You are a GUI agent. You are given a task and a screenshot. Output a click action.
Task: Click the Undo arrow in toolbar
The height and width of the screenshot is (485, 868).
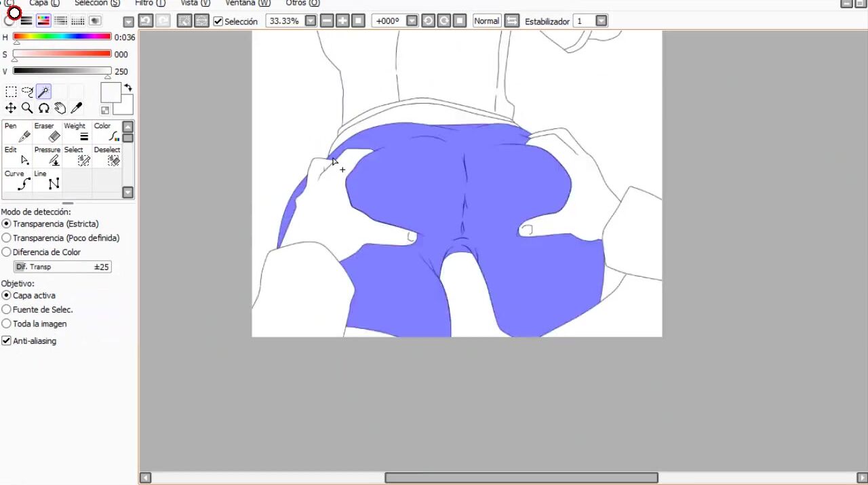(x=145, y=21)
